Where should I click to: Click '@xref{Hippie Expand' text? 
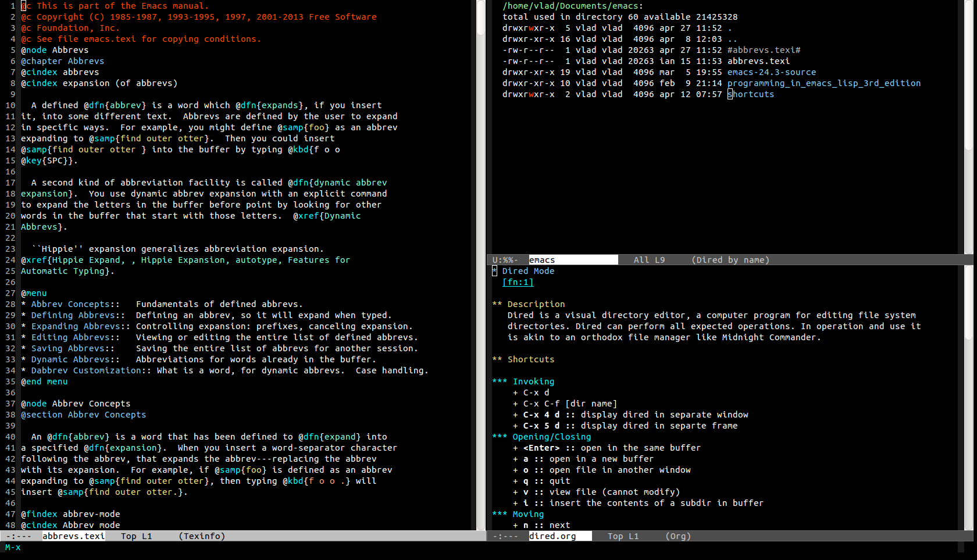[70, 260]
